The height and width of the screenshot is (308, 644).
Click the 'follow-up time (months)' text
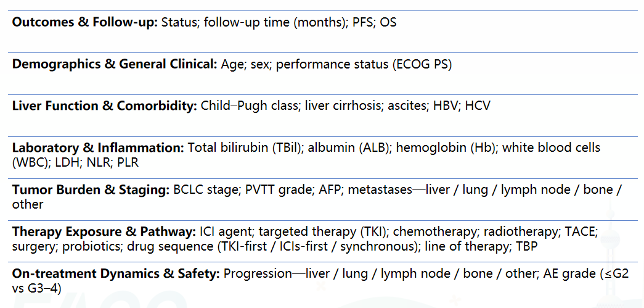click(x=275, y=23)
